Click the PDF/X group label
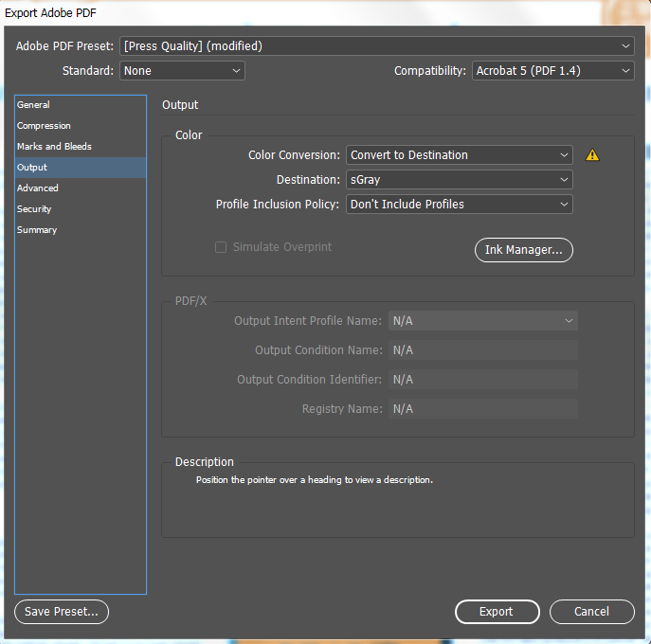 pos(190,301)
